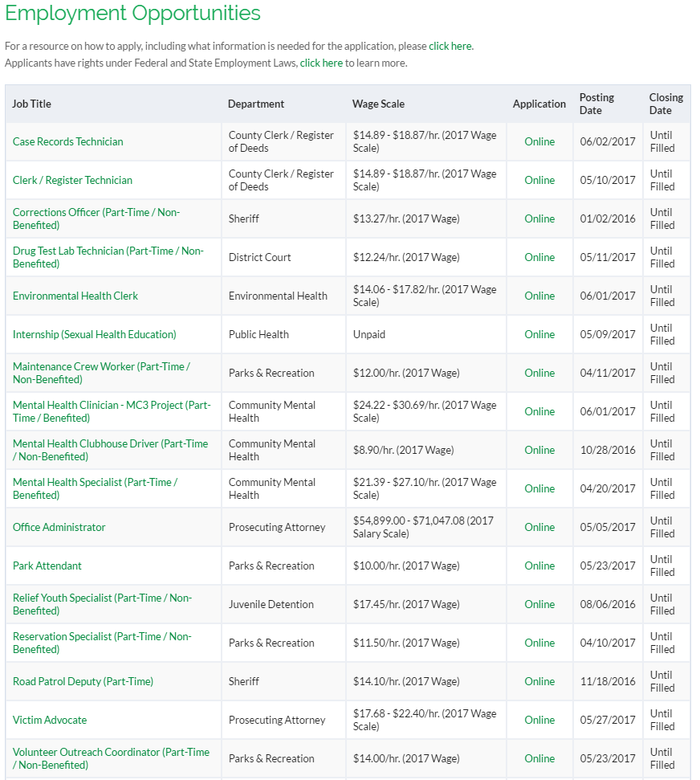
Task: Open the Mental Health Clinician MC3 posting
Action: 110,405
